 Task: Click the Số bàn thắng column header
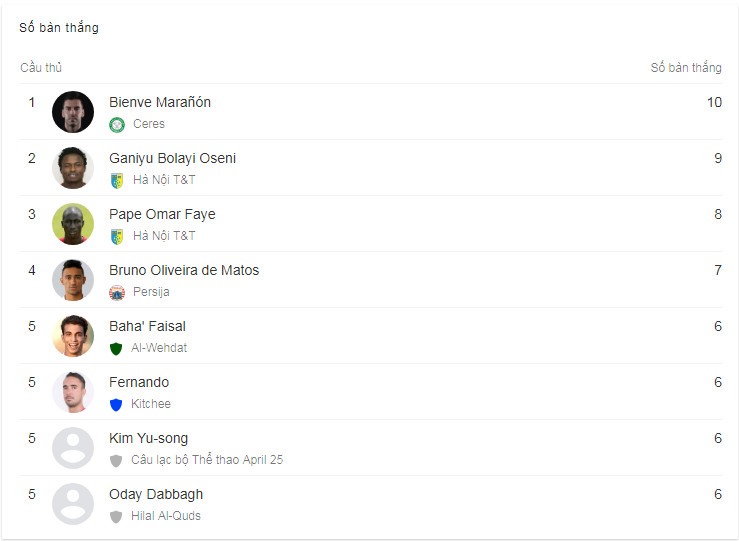click(686, 67)
